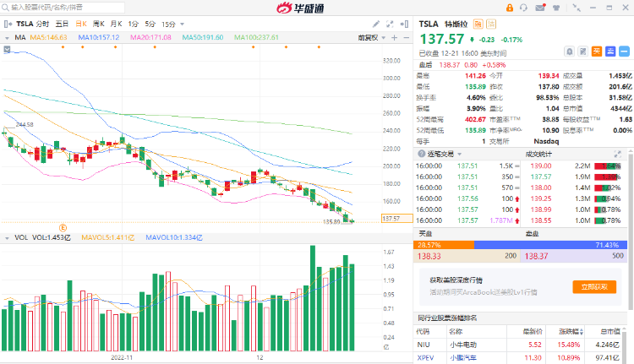Switch to 成交统计 tab
634x364 pixels.
[x=538, y=154]
